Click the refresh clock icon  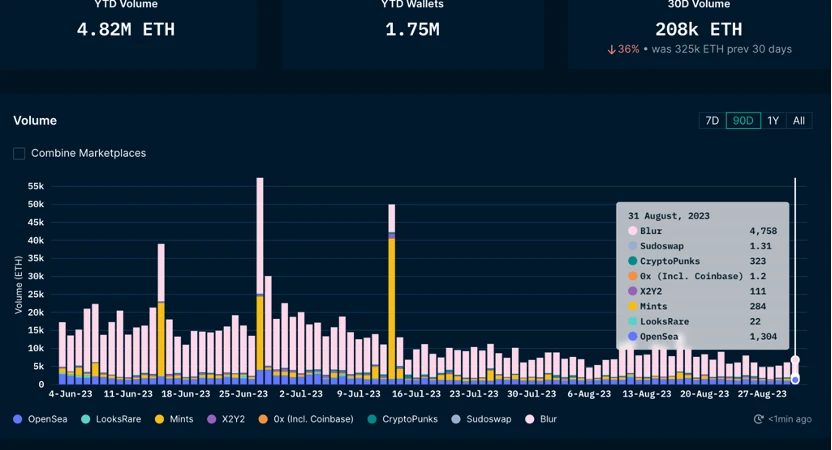tap(759, 419)
